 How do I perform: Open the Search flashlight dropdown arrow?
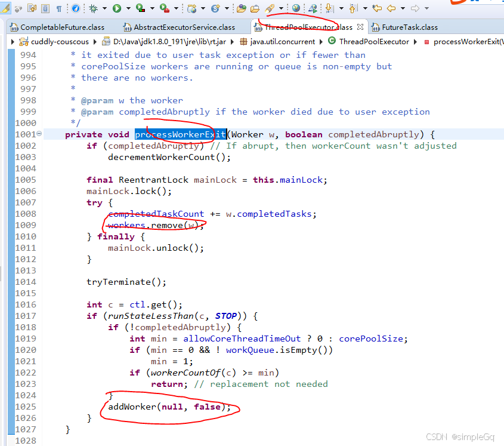pos(281,8)
